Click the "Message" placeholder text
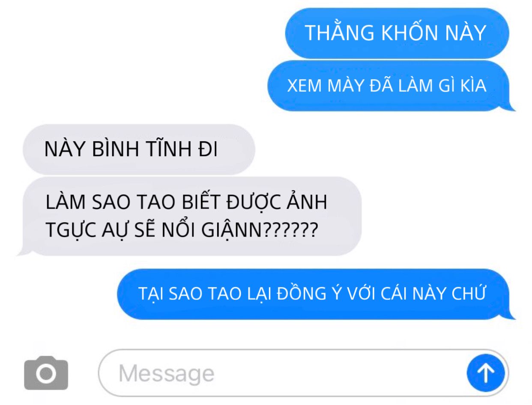The image size is (532, 405). pos(166,373)
